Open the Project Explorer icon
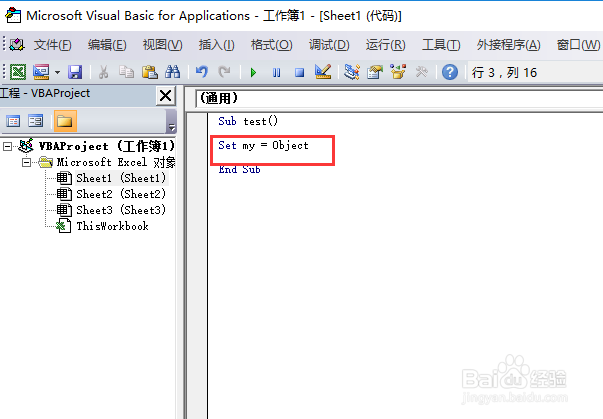Viewport: 603px width, 419px height. (351, 72)
